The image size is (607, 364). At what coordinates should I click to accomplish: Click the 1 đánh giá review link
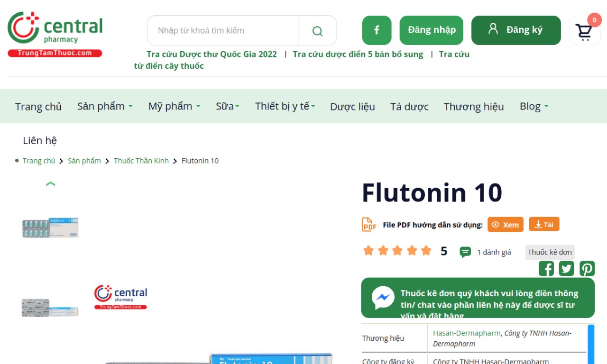(x=494, y=252)
